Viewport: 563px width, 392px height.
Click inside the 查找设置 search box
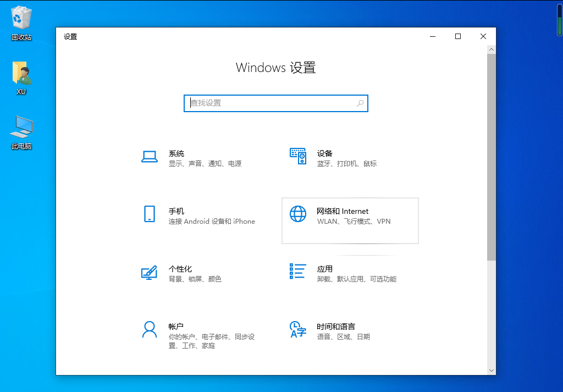tap(264, 103)
